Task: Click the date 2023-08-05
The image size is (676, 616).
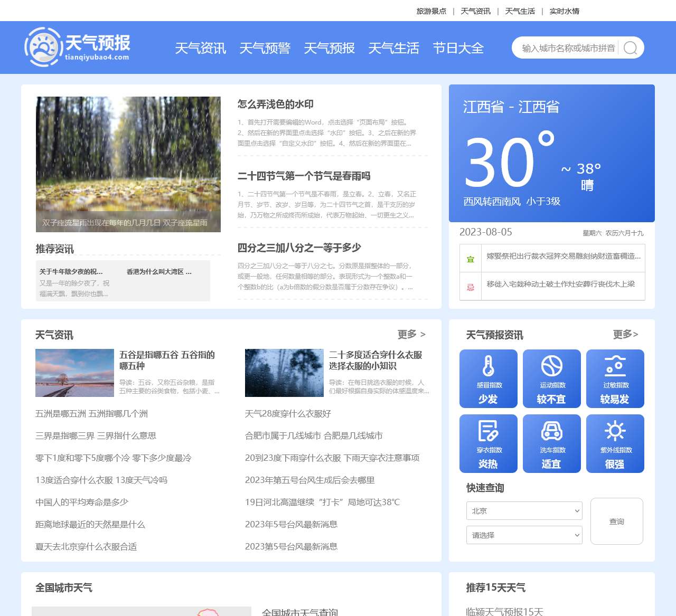Action: 486,232
